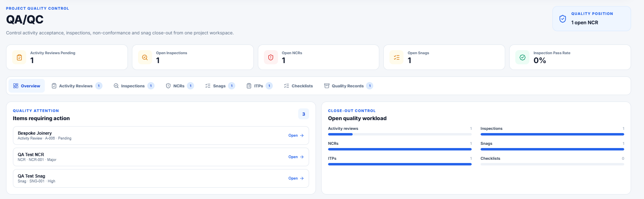This screenshot has width=644, height=199.
Task: Click the Inspection Pass Rate stat card
Action: click(x=570, y=57)
